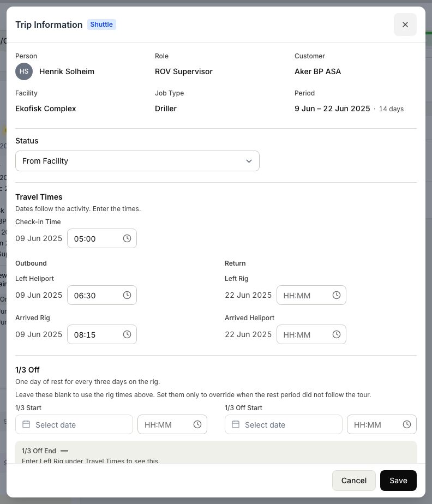Image resolution: width=432 pixels, height=504 pixels.
Task: Click the Check-in date 09 Jun 2025
Action: [39, 238]
